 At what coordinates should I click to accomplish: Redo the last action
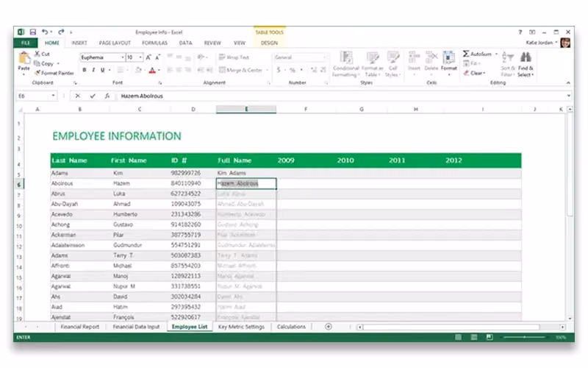(61, 32)
